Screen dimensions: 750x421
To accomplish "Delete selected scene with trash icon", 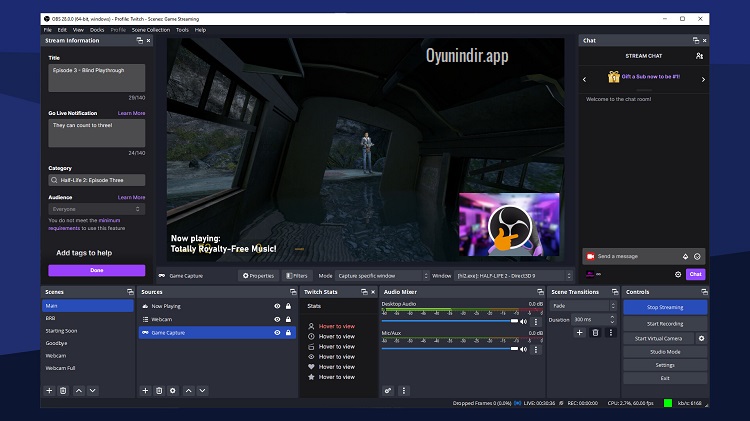I will click(63, 391).
